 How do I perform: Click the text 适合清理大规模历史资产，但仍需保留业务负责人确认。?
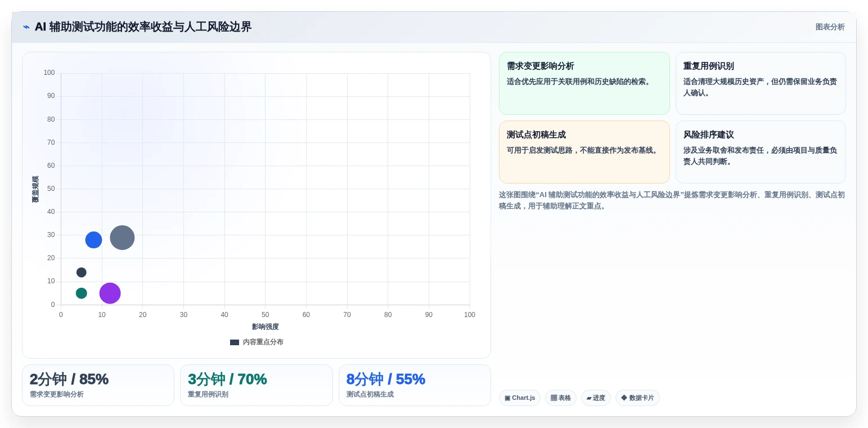pyautogui.click(x=760, y=87)
